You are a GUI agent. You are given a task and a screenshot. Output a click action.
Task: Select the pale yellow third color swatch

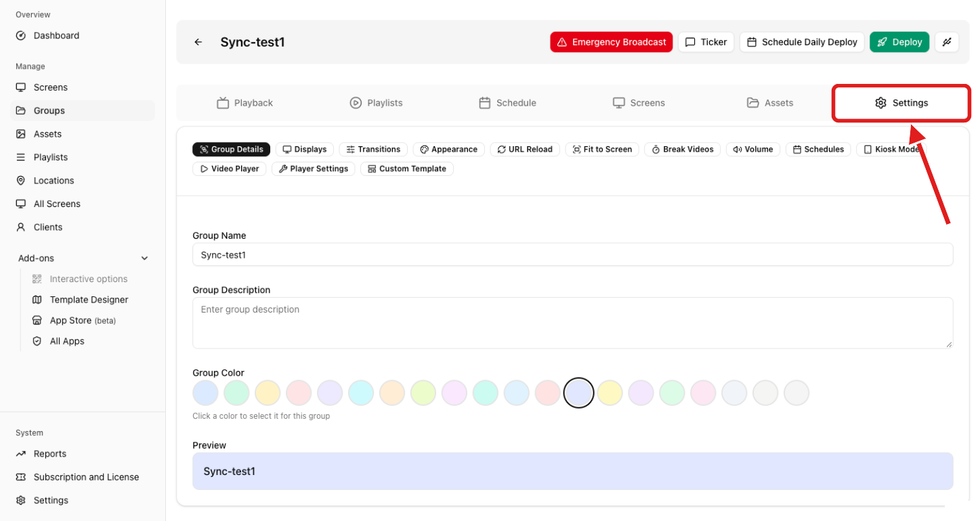point(268,393)
